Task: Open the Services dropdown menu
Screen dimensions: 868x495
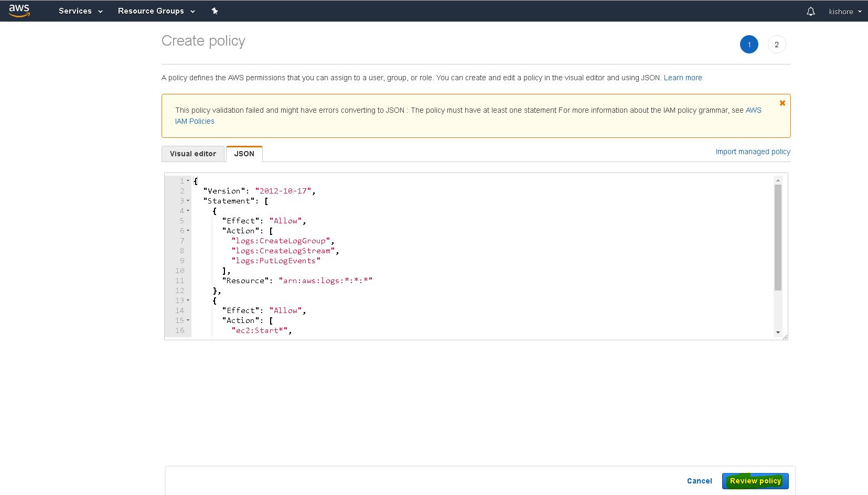Action: point(80,11)
